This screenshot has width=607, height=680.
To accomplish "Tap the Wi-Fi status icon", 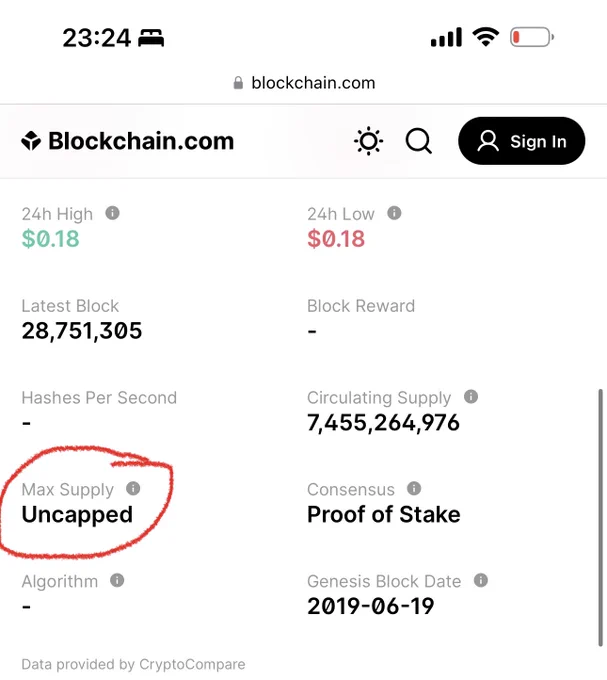I will coord(486,37).
